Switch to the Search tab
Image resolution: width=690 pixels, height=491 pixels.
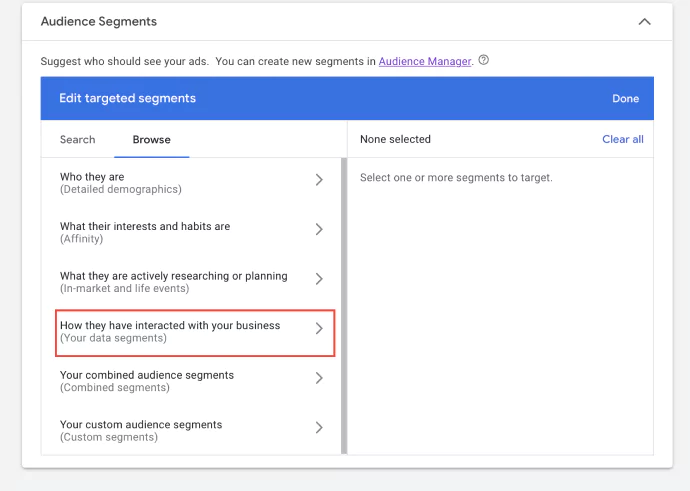77,139
